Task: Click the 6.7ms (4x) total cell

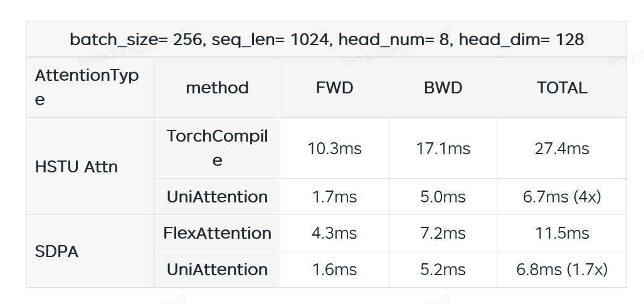Action: 562,197
